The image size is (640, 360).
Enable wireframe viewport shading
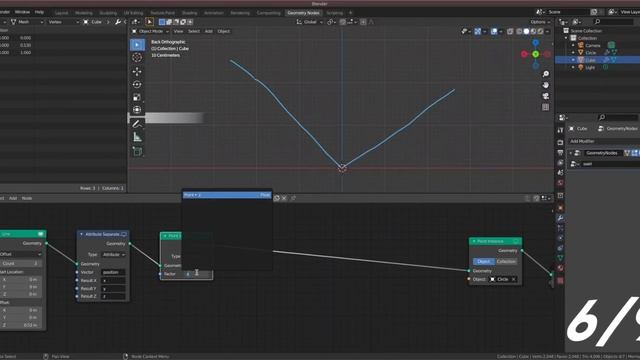(519, 31)
